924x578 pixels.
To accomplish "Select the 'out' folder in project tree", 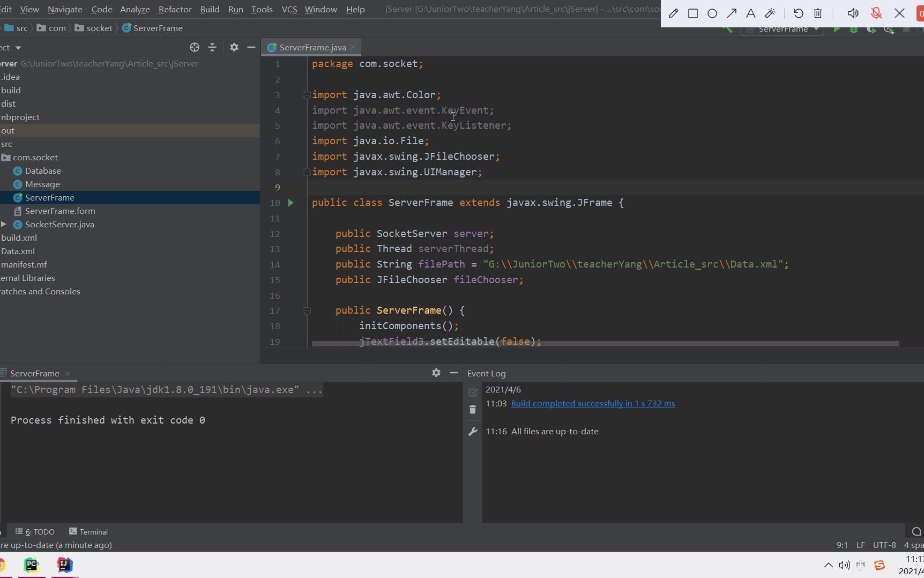I will pos(8,130).
